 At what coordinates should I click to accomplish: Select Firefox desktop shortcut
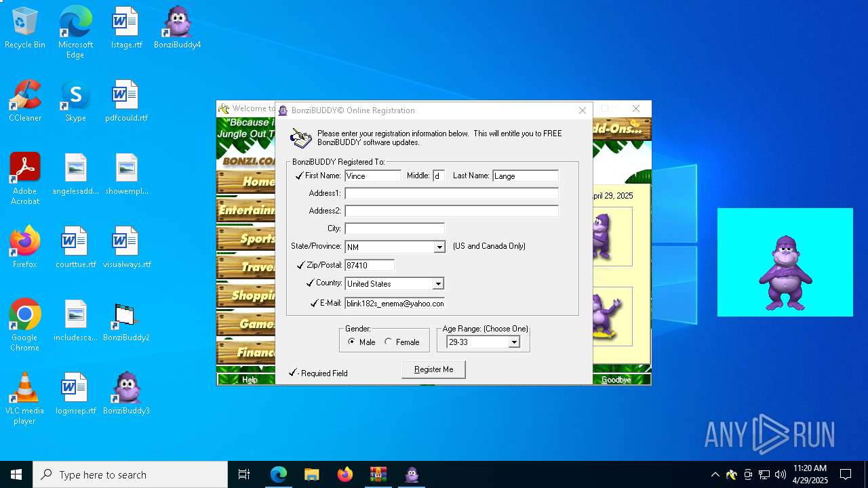click(25, 248)
